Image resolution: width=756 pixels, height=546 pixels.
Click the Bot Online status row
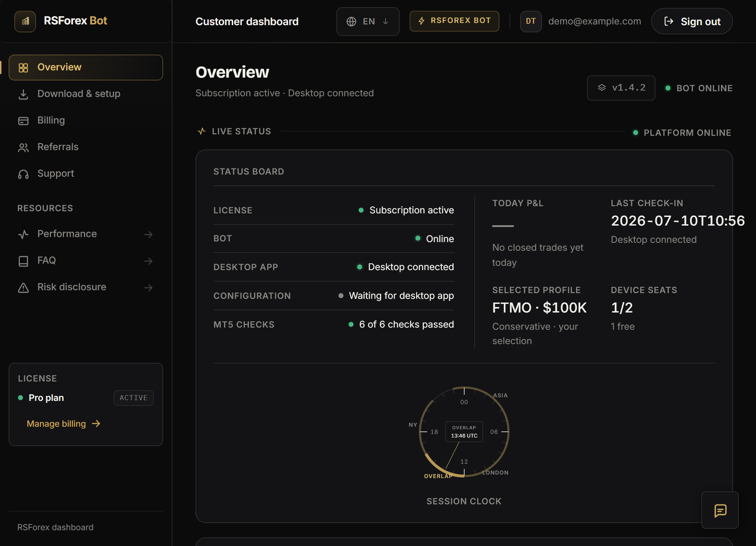tap(333, 239)
